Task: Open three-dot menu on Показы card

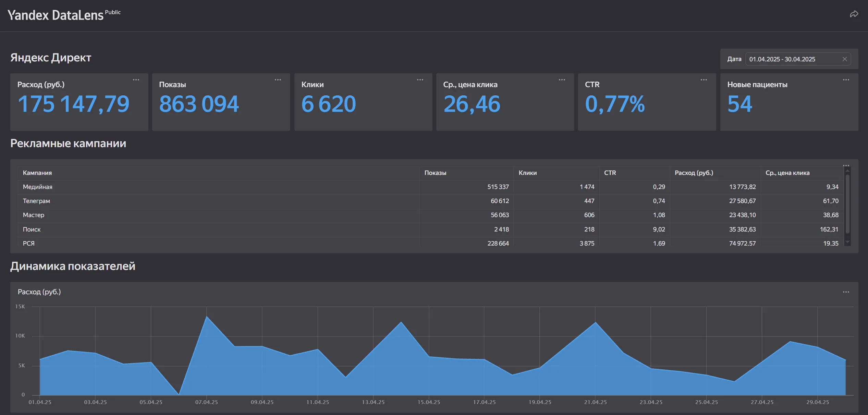Action: coord(278,80)
